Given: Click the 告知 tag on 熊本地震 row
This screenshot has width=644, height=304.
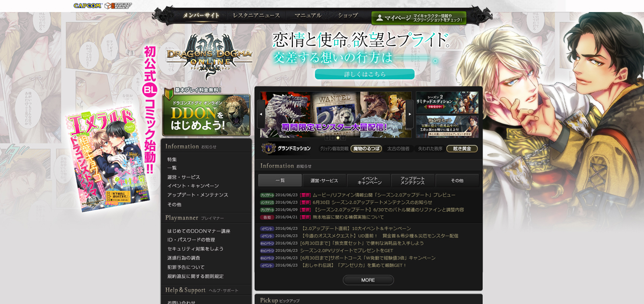Looking at the screenshot, I should point(267,217).
